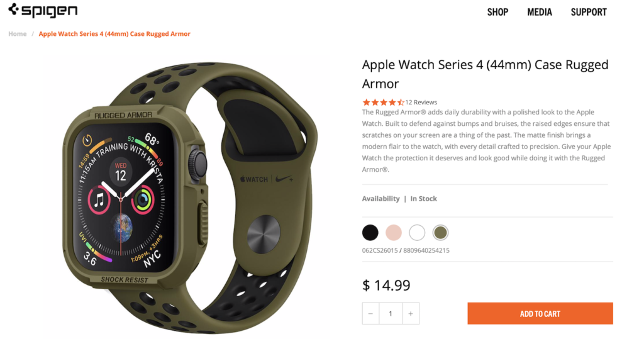The image size is (644, 339).
Task: Click the In Stock availability text
Action: pos(423,199)
